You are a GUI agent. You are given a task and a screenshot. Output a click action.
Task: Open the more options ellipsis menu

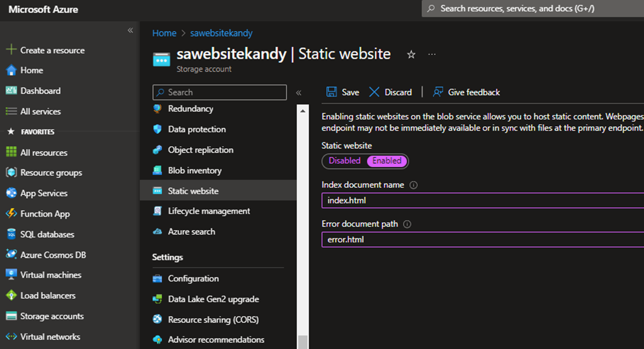[432, 54]
